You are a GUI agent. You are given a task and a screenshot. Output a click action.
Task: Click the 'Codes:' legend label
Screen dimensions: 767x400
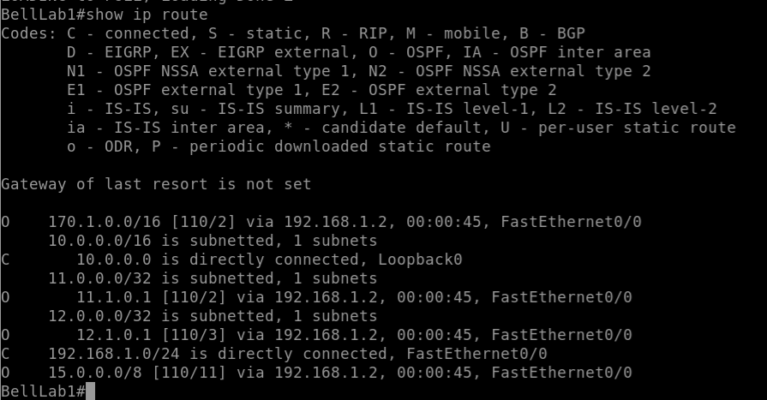pos(29,33)
